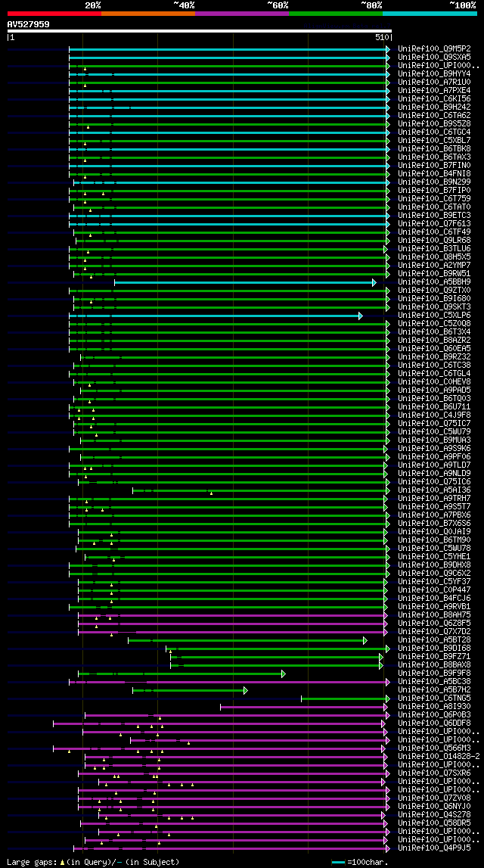Click the UniRef100_Q7X7D2 label

point(434,632)
